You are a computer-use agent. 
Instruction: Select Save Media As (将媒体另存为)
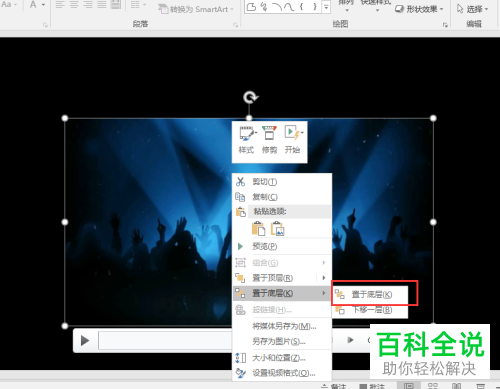tap(284, 326)
